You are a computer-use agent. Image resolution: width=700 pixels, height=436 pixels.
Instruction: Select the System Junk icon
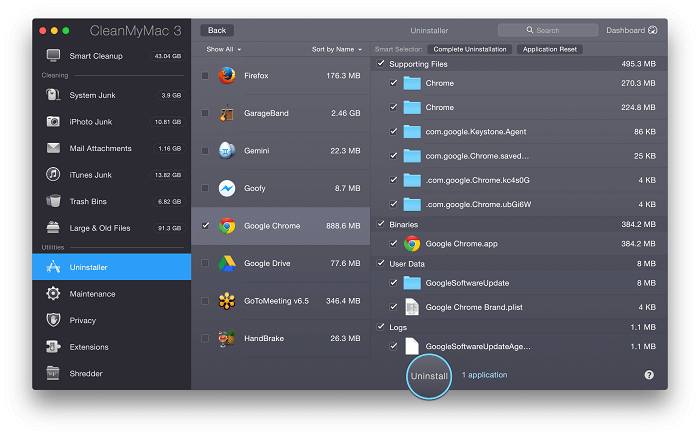pyautogui.click(x=53, y=95)
